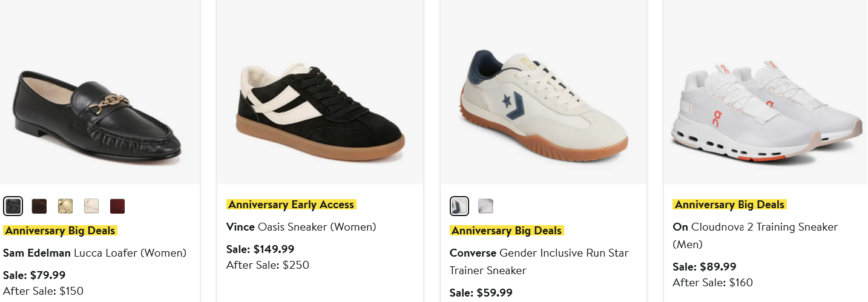Click Converse Gender Inclusive Run Star Trainer link
Image resolution: width=868 pixels, height=302 pixels.
click(x=539, y=261)
